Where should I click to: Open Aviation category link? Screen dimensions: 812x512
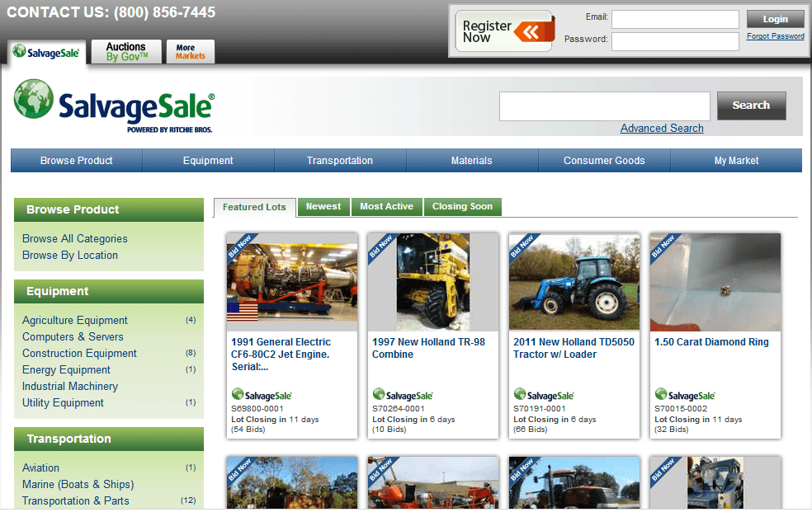click(x=41, y=467)
